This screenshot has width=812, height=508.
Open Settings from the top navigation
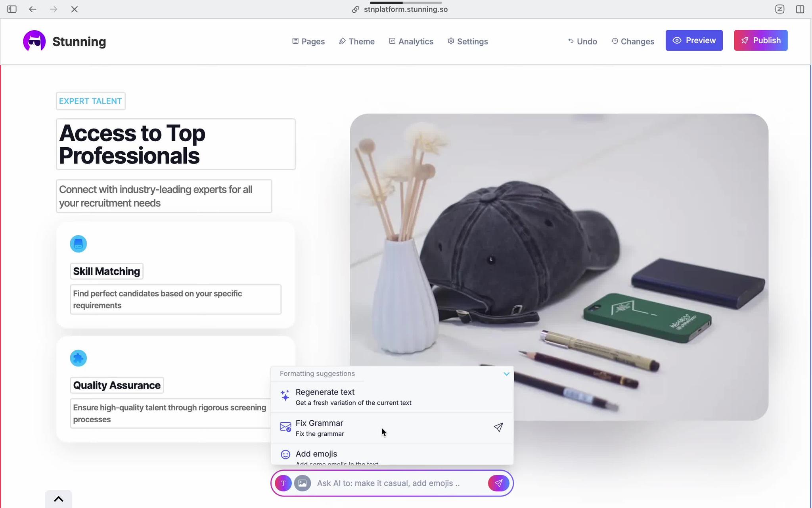468,41
